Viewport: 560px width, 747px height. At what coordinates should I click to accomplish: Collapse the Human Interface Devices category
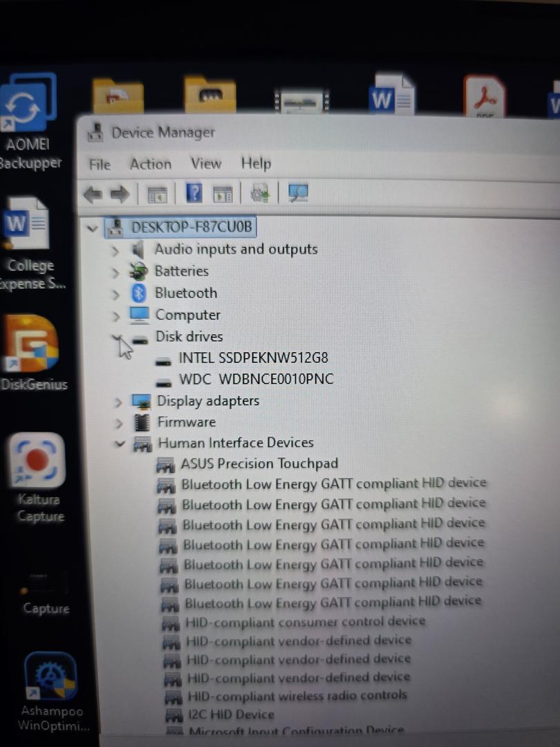tap(120, 444)
